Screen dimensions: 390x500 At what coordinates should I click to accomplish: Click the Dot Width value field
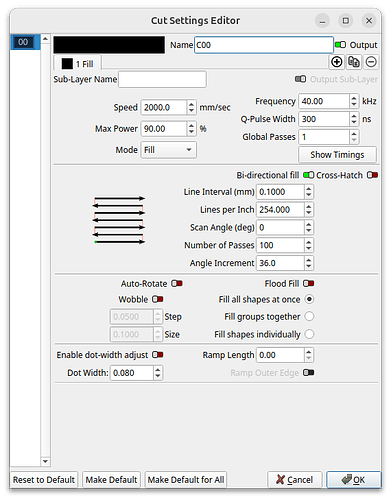[132, 373]
